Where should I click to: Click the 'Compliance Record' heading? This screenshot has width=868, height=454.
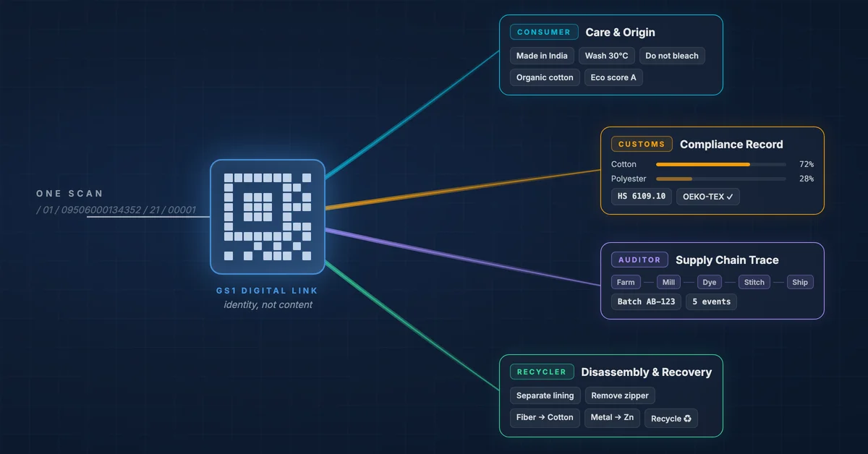731,145
